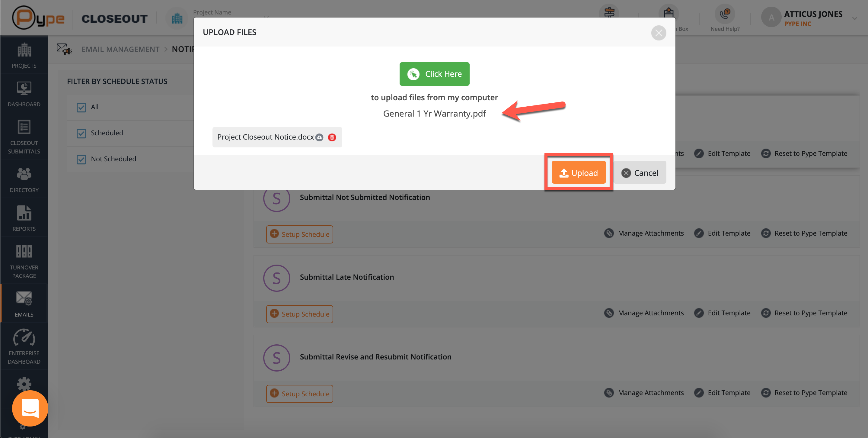The width and height of the screenshot is (868, 438).
Task: Delete the Project Closeout Notice.docx attachment
Action: 332,137
